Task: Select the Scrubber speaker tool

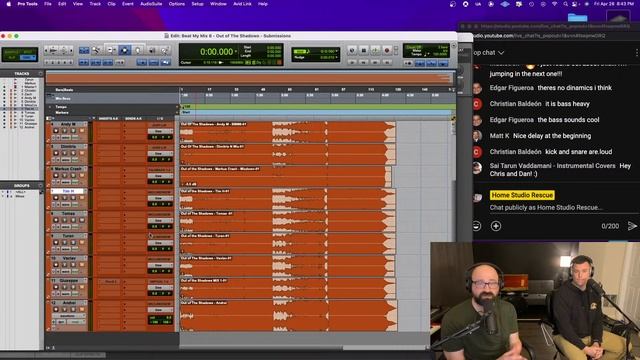Action: [151, 50]
